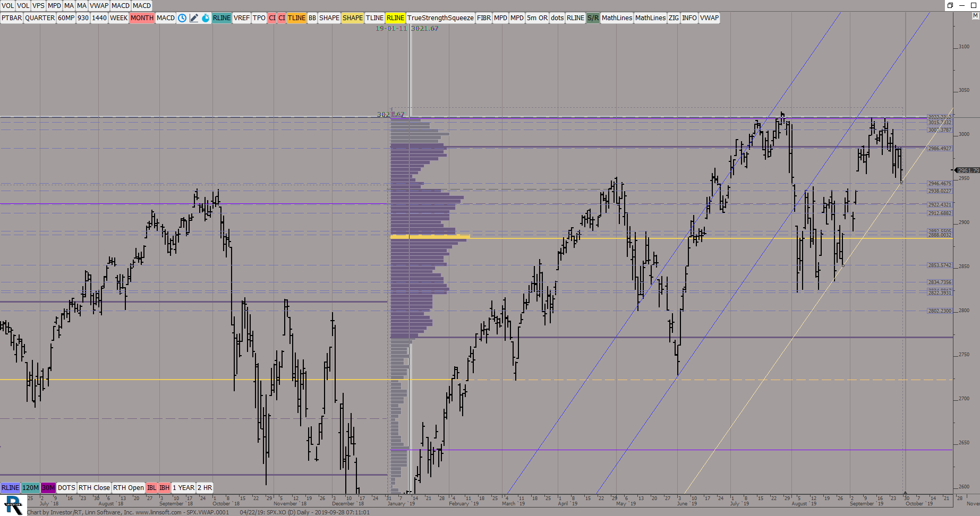The image size is (980, 516).
Task: Click the WEEK button
Action: (118, 18)
